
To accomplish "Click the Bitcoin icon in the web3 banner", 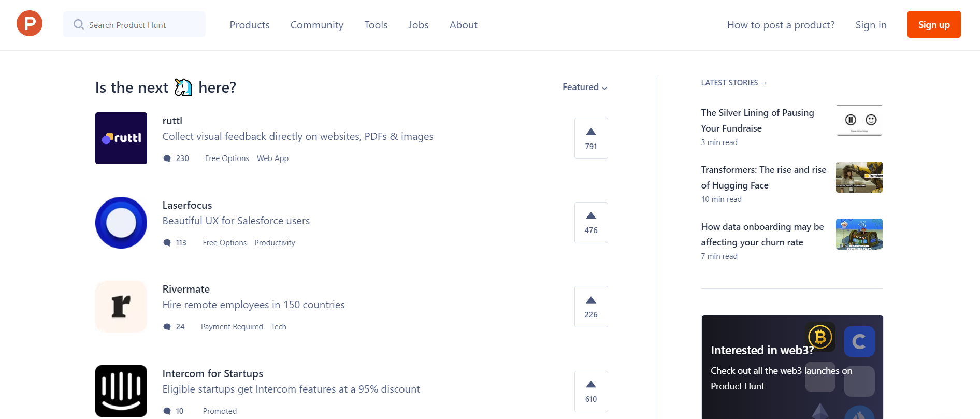I will [819, 337].
